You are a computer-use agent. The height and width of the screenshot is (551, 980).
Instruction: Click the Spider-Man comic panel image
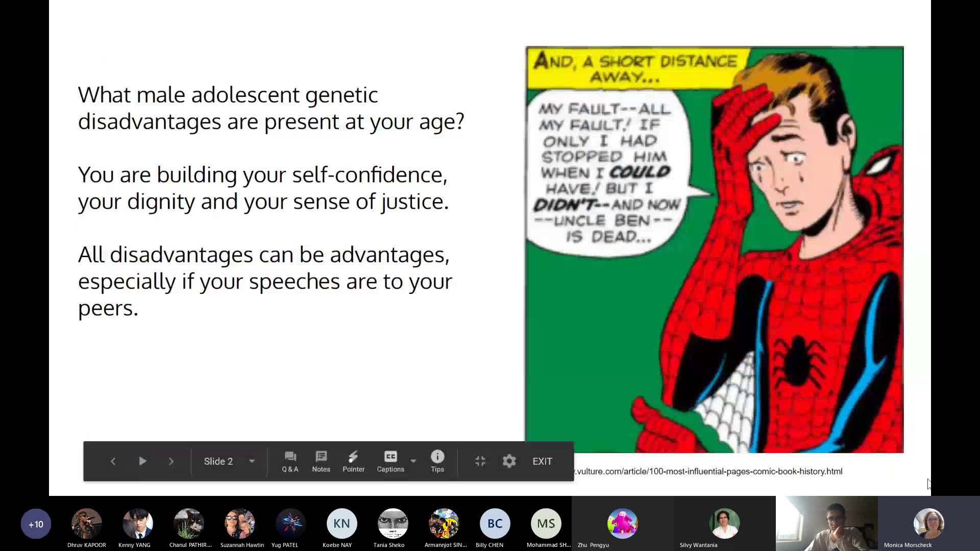click(715, 249)
